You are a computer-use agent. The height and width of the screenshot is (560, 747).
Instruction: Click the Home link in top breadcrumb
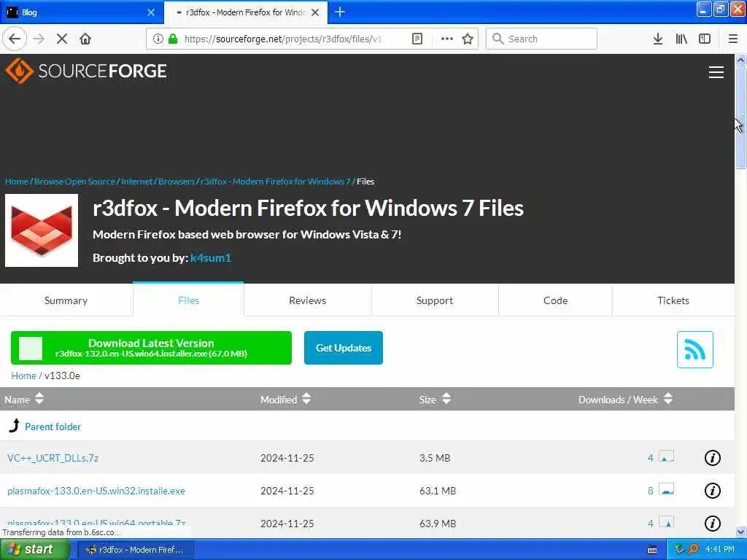[17, 182]
